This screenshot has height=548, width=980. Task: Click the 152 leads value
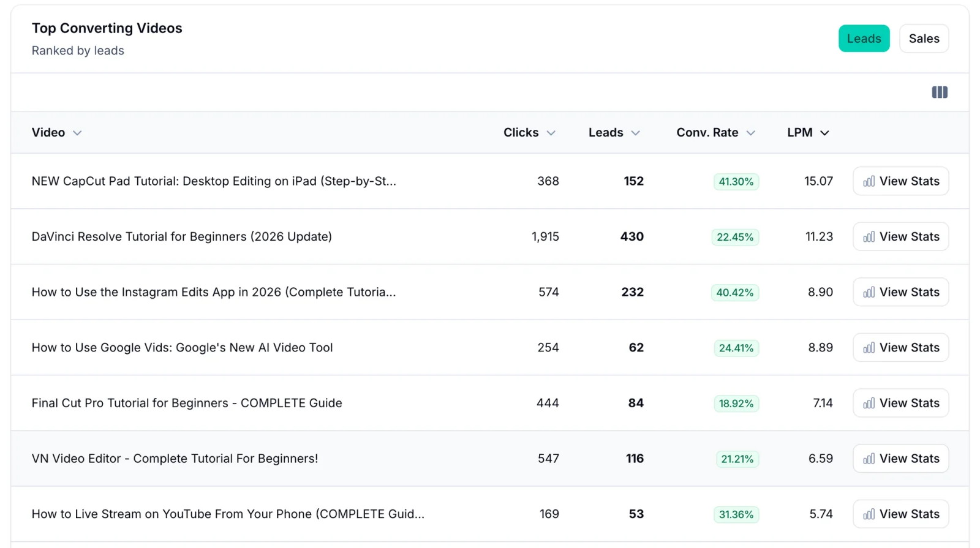(x=634, y=181)
